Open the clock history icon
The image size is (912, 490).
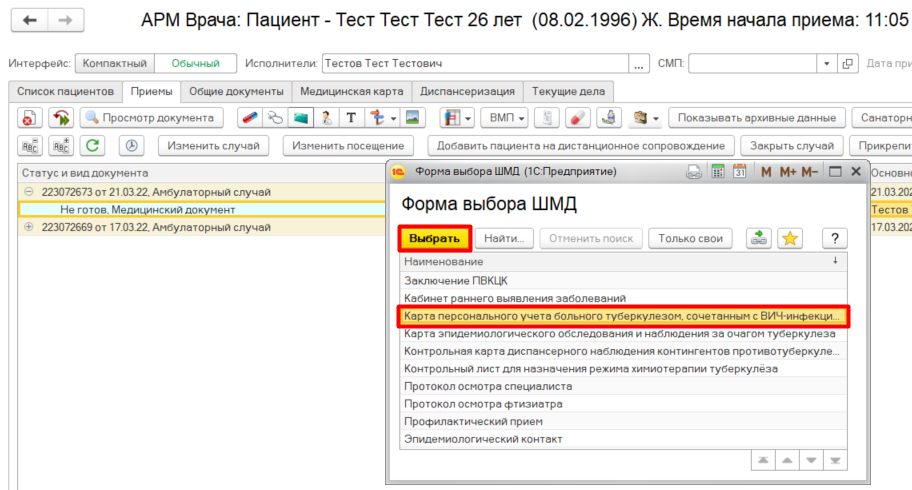132,146
